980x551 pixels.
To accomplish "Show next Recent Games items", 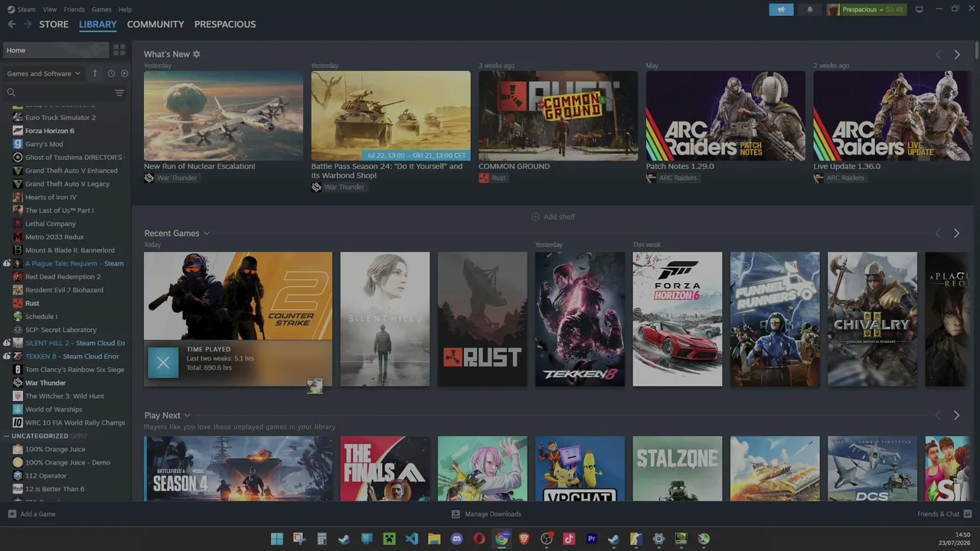I will click(956, 233).
